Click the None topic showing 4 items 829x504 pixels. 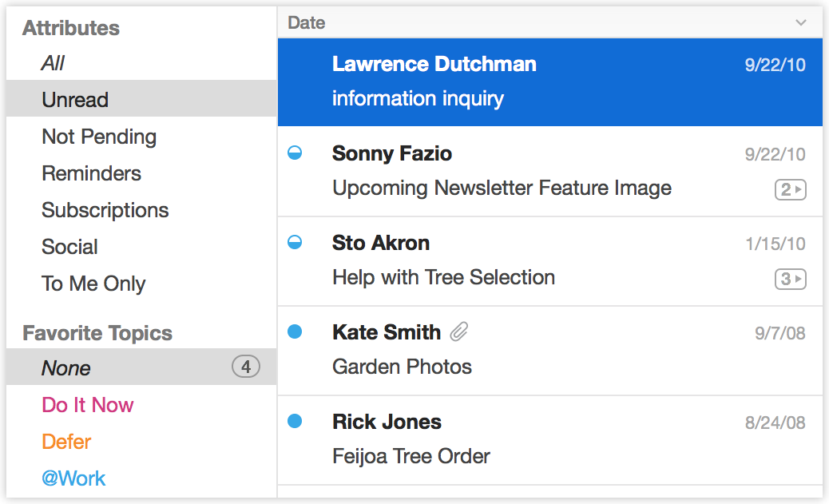click(x=65, y=368)
